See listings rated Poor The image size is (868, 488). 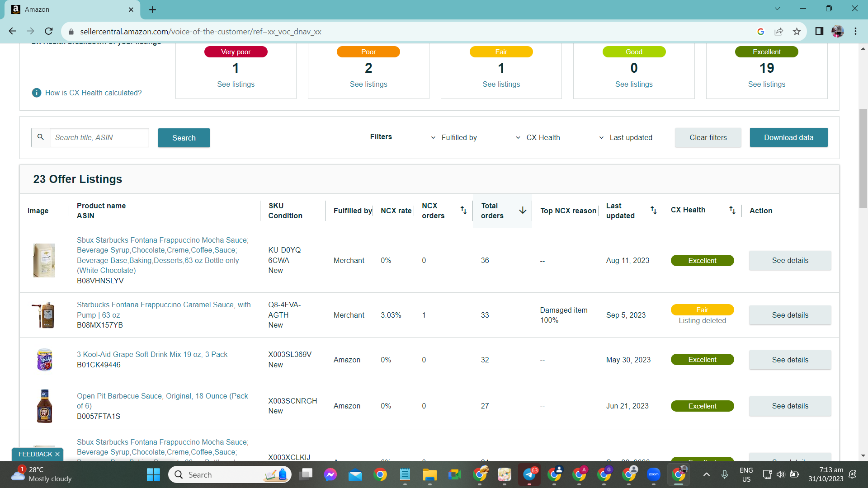click(x=368, y=84)
